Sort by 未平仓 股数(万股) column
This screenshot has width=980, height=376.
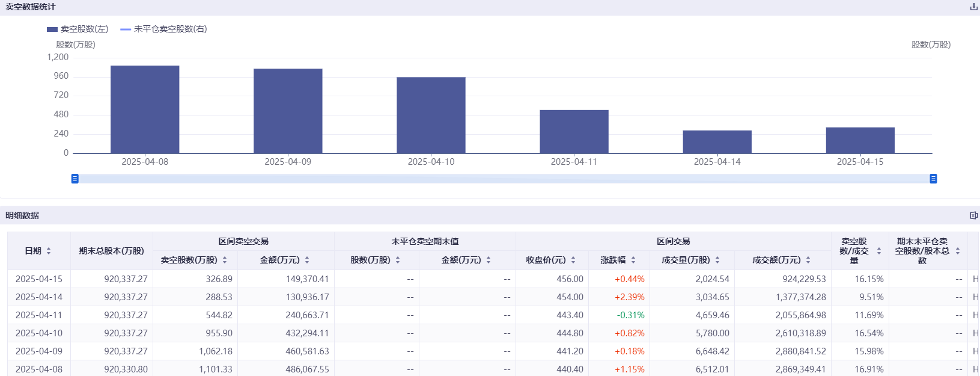pyautogui.click(x=398, y=260)
